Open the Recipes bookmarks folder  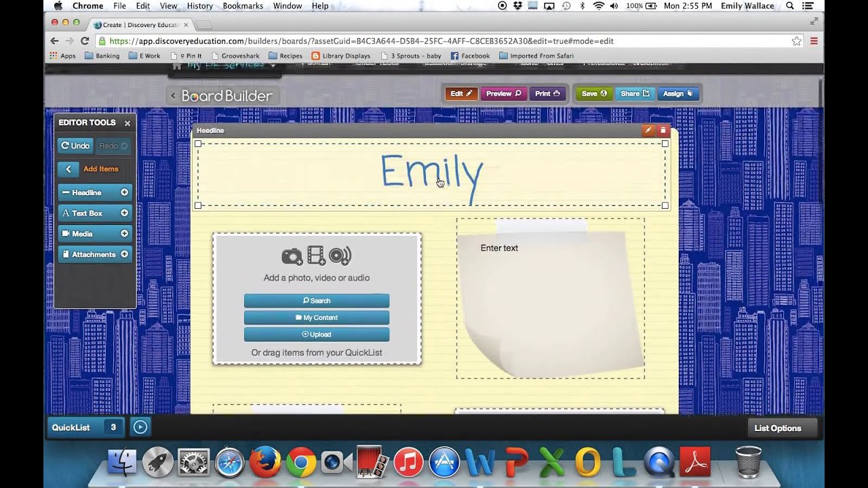point(285,56)
